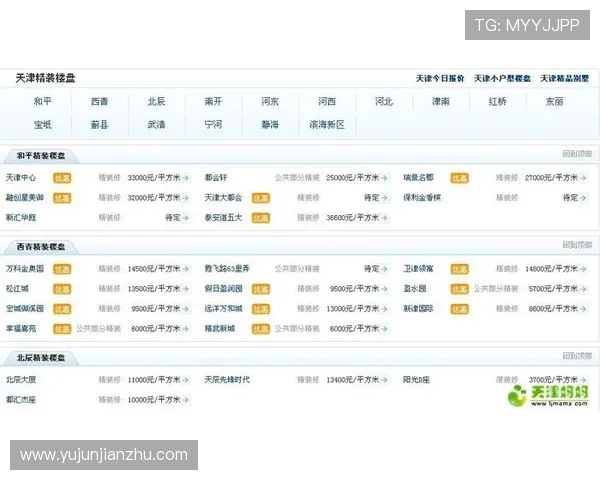
Task: Open the 天津今日报价 link
Action: (x=440, y=78)
